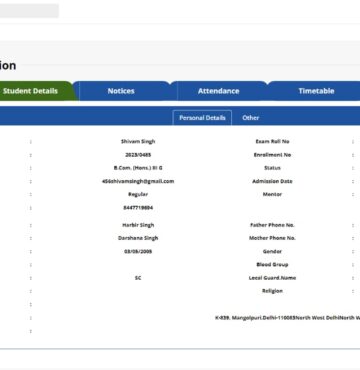Click the Enrollment No label

click(272, 155)
